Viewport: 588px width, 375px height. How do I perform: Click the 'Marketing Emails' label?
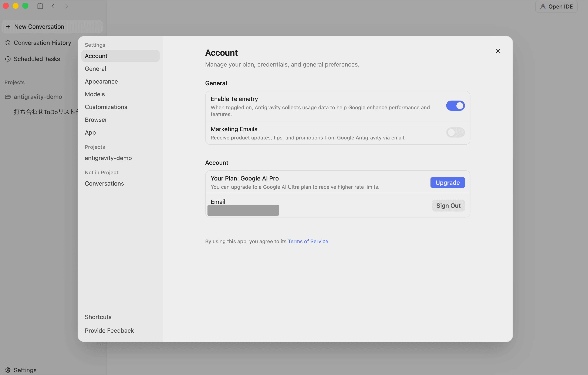coord(234,129)
